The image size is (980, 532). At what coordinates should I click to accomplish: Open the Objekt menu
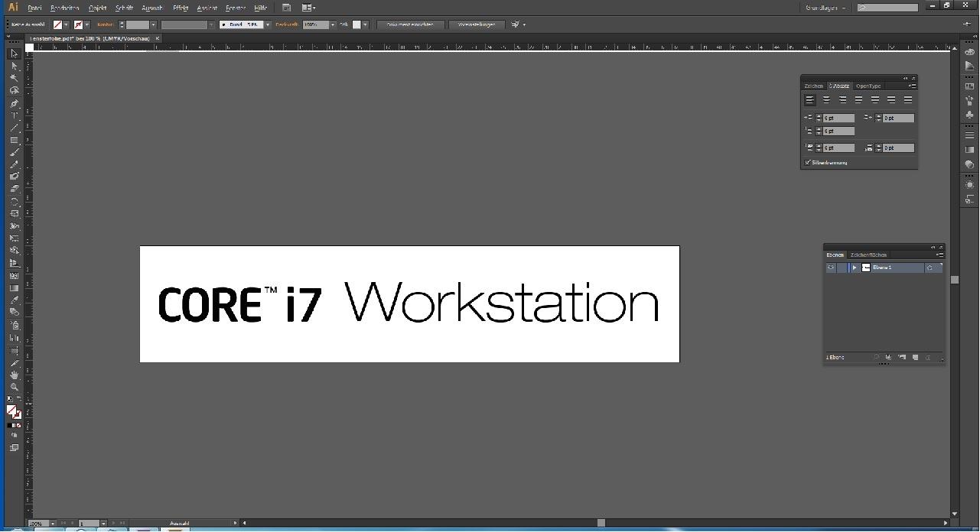[97, 8]
